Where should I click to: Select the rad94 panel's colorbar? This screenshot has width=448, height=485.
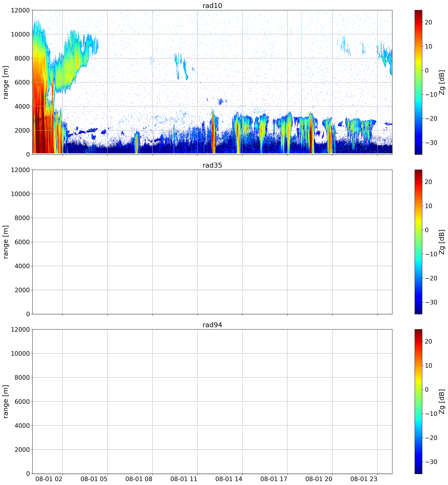(x=418, y=401)
